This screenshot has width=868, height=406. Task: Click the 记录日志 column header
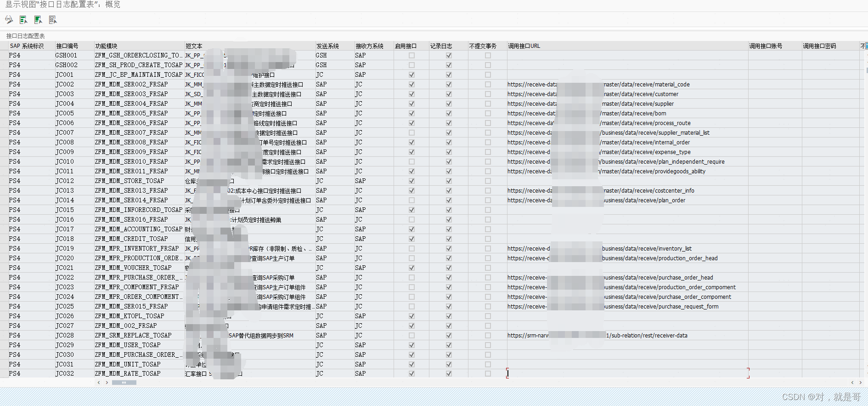pyautogui.click(x=448, y=46)
